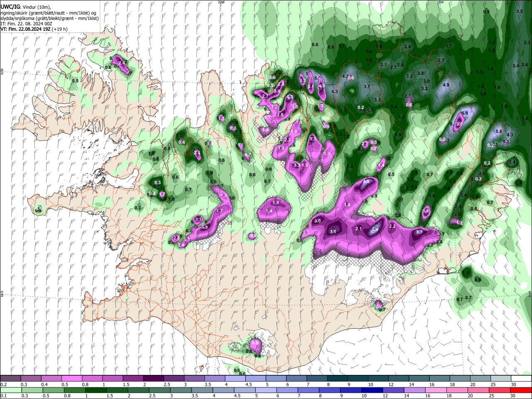Click the 4.5 value in the large purple snow area

367,182
